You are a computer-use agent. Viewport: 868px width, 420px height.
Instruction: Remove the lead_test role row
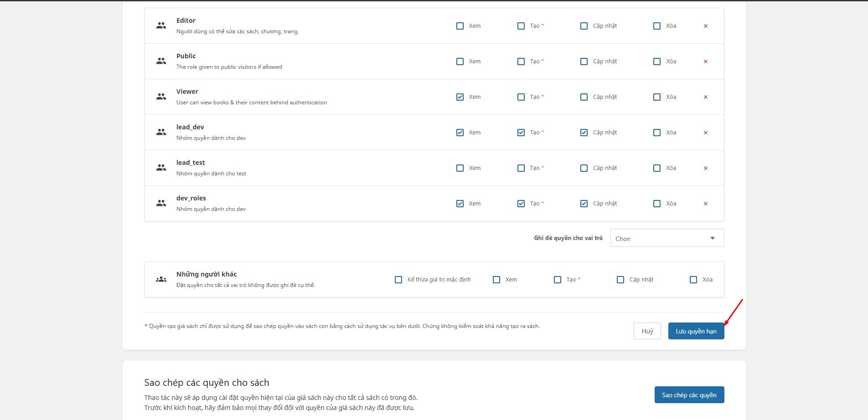point(705,168)
